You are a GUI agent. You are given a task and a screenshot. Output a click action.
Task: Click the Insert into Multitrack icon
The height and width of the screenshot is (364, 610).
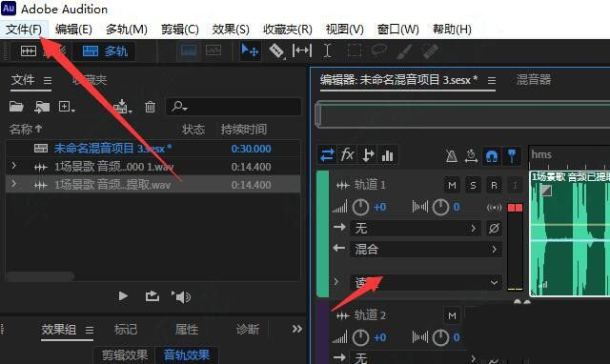pyautogui.click(x=122, y=107)
